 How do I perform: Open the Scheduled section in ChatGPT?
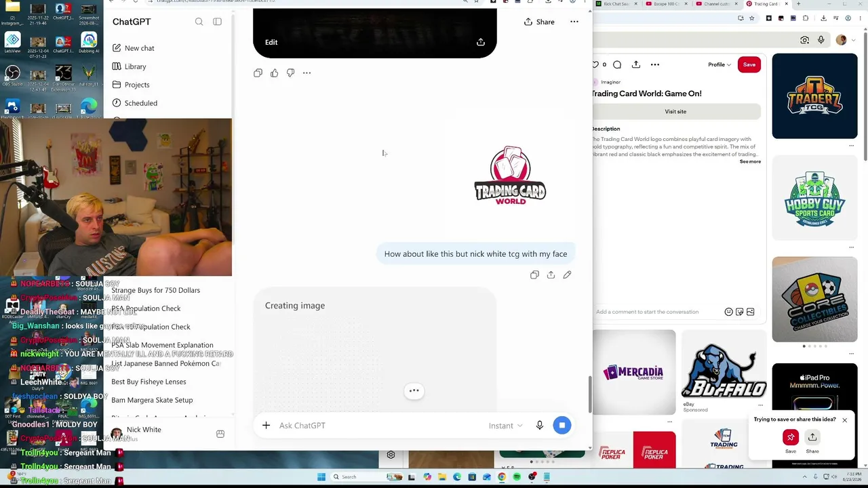pos(135,103)
